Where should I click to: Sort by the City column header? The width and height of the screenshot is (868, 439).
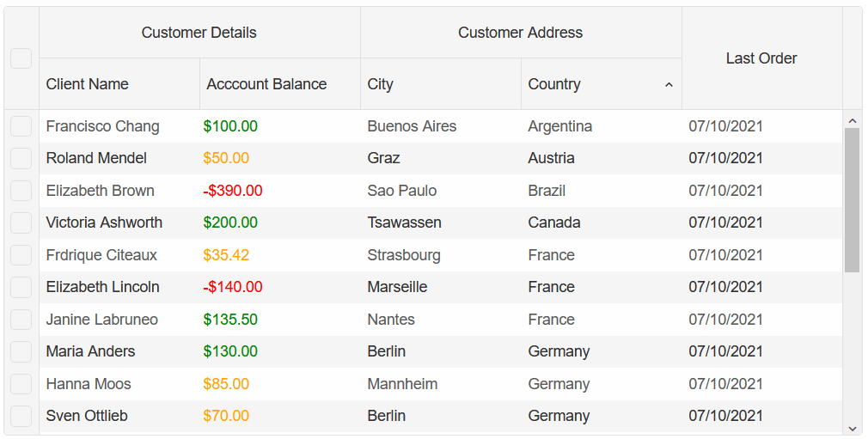click(441, 84)
